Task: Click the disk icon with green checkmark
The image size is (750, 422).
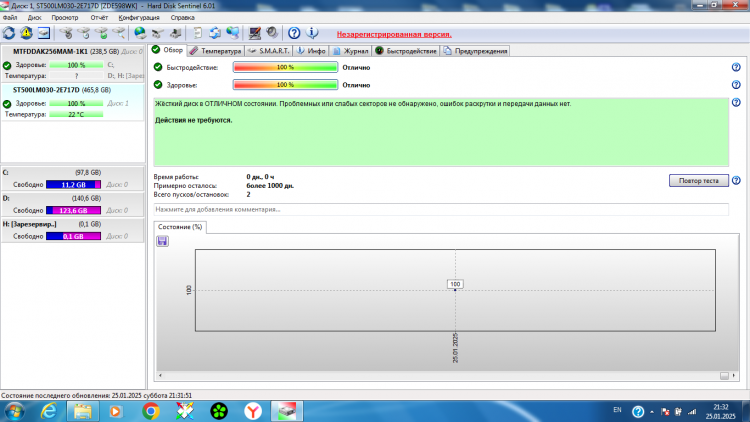Action: click(101, 33)
